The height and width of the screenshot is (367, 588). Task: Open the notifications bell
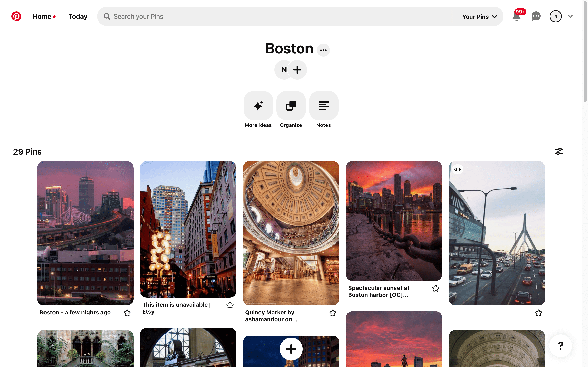pos(516,17)
